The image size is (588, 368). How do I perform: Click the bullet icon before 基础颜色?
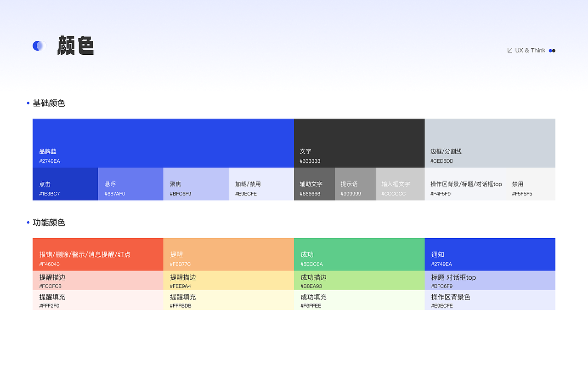pyautogui.click(x=28, y=103)
